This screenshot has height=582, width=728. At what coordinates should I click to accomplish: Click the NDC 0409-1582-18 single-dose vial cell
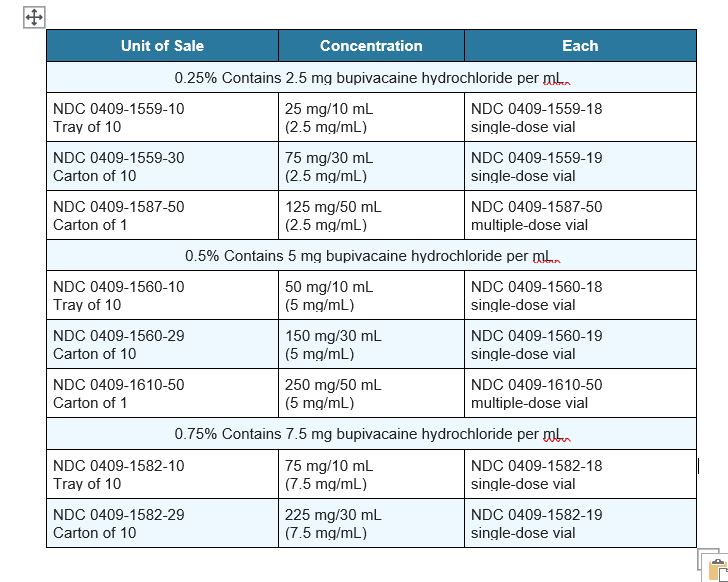click(580, 475)
